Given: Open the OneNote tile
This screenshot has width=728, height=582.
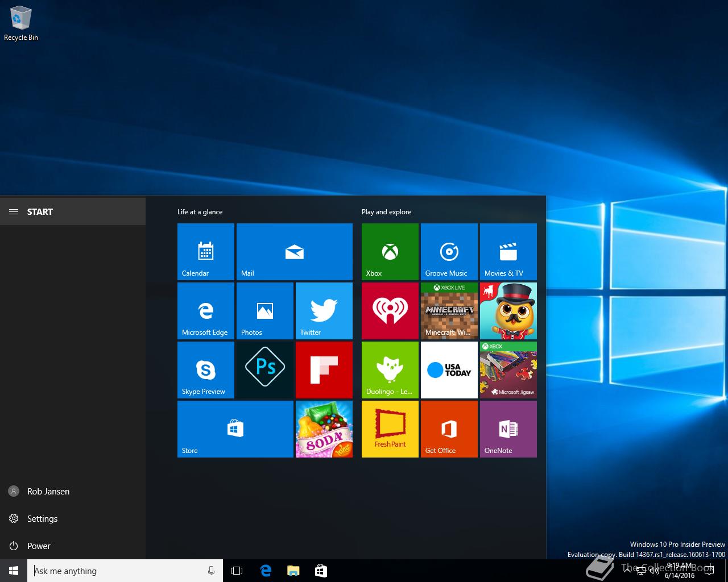Looking at the screenshot, I should pyautogui.click(x=508, y=429).
